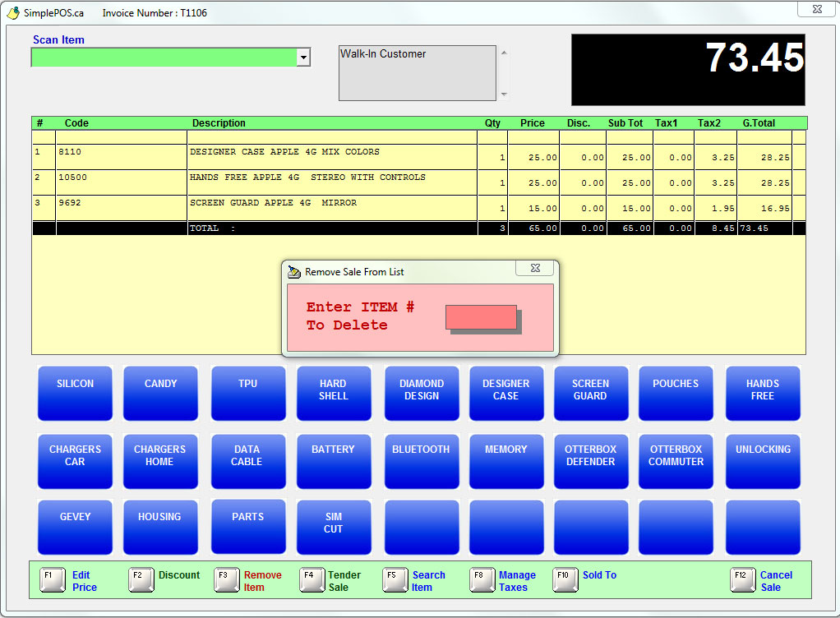Click the Walk-In Customer text box

[418, 73]
